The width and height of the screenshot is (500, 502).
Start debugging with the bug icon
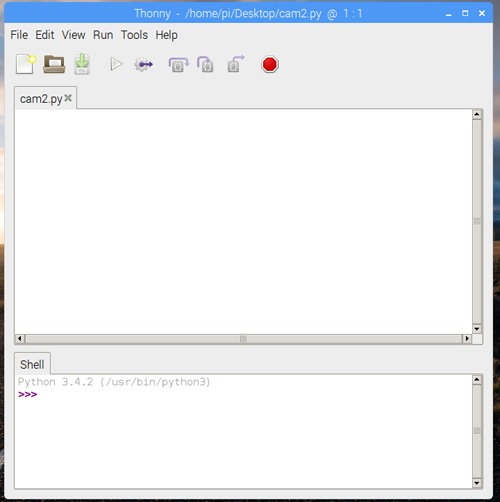[x=144, y=64]
